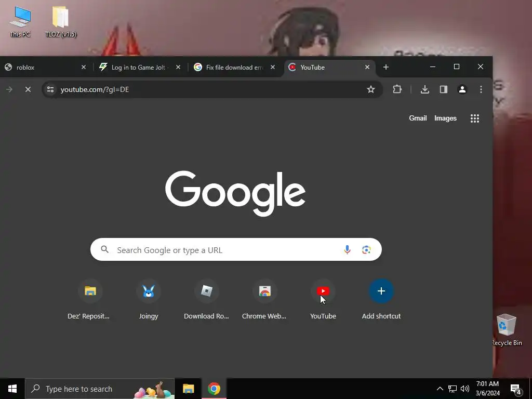The image size is (532, 399).
Task: Maximize the Chrome window
Action: click(x=457, y=67)
